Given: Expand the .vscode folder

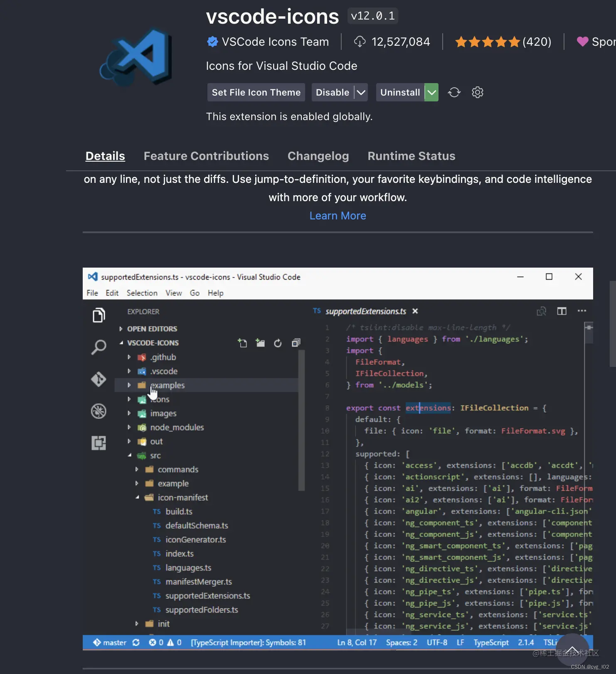Looking at the screenshot, I should click(129, 371).
